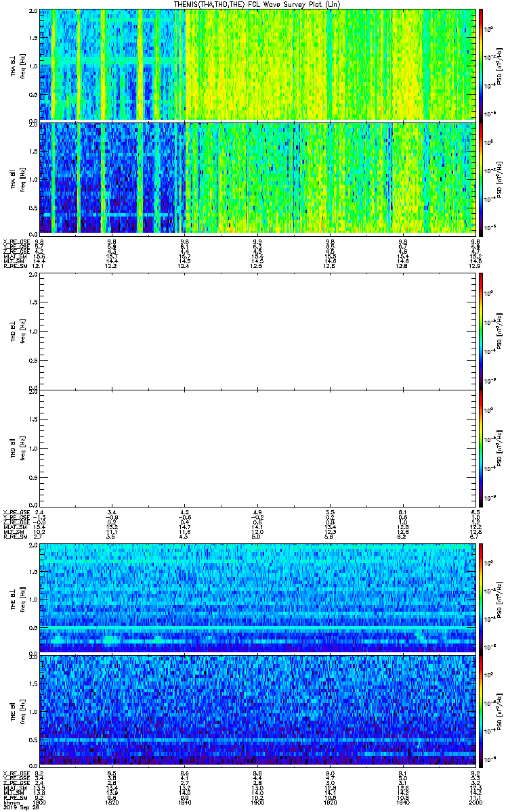Click the 'THD B⊥ freq [Hz]' axis label

pos(18,332)
